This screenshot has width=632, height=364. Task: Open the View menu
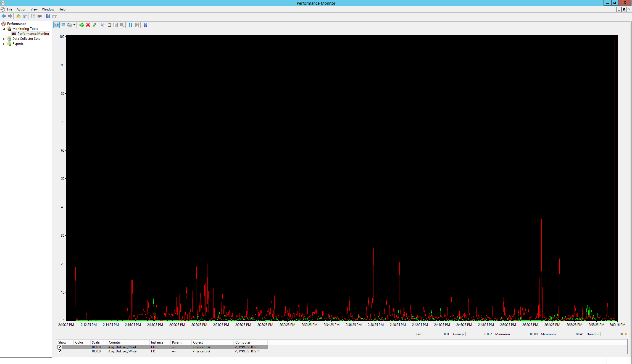[x=34, y=9]
